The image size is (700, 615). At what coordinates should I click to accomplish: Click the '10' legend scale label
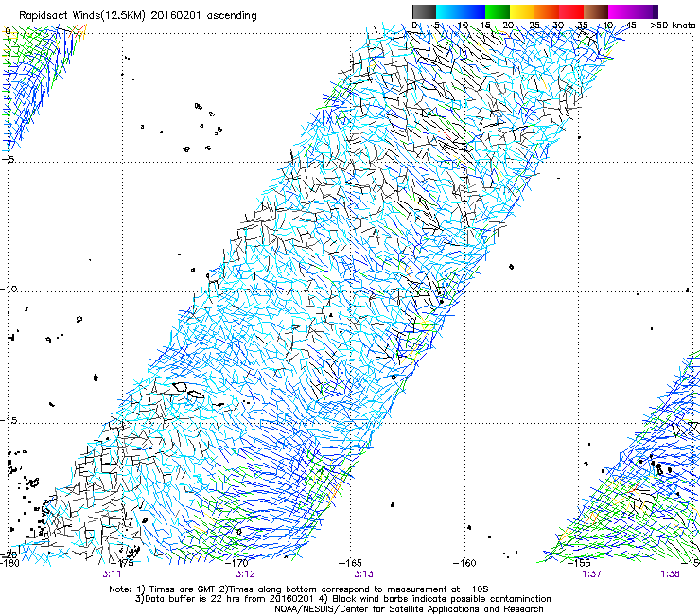[463, 26]
